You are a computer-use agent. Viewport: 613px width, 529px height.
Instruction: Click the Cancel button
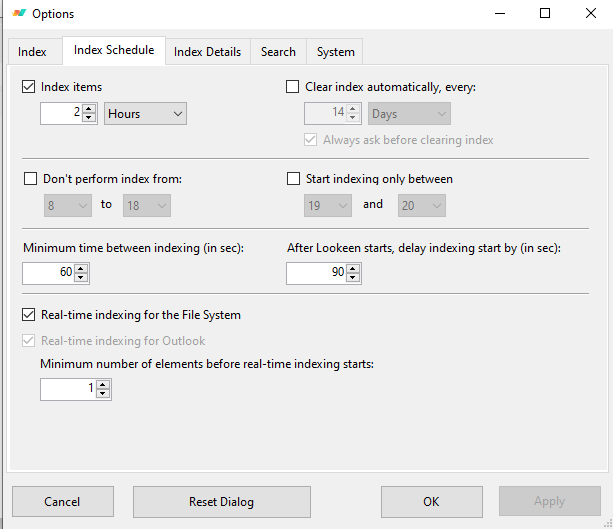click(x=63, y=502)
